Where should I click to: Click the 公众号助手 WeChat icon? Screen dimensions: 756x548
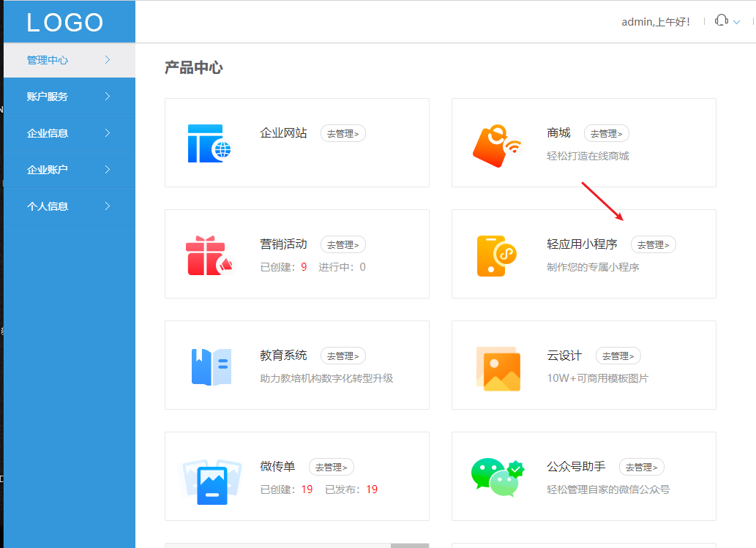496,476
